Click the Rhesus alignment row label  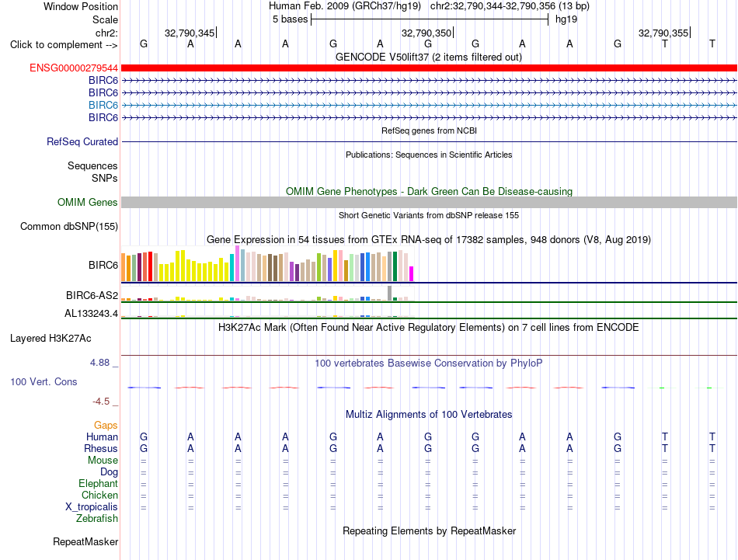(x=101, y=449)
